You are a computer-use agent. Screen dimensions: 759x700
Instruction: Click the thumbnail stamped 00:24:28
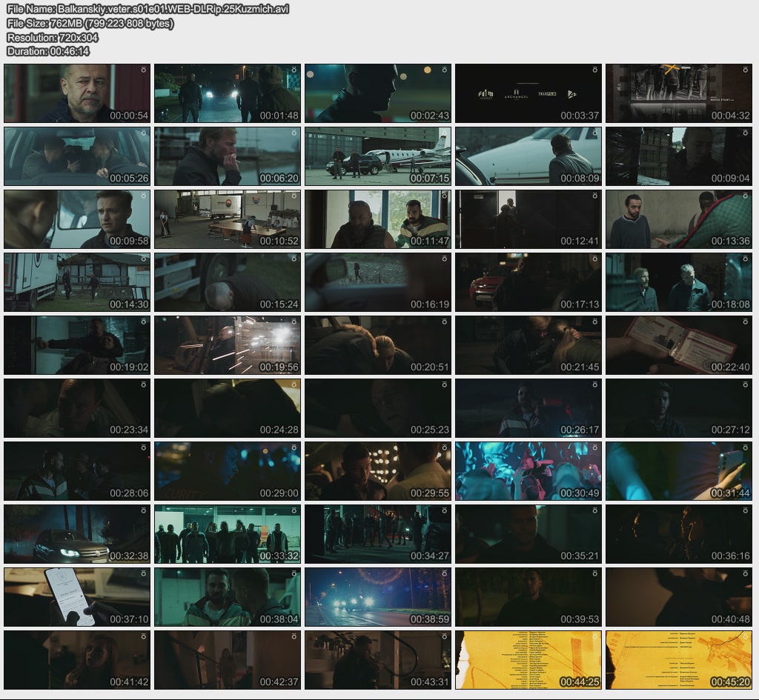228,408
